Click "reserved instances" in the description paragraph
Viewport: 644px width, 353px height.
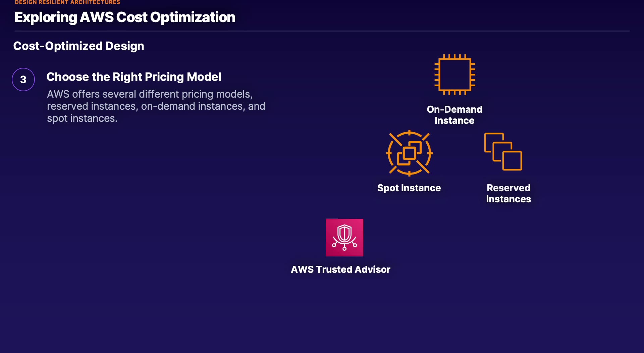pyautogui.click(x=91, y=106)
